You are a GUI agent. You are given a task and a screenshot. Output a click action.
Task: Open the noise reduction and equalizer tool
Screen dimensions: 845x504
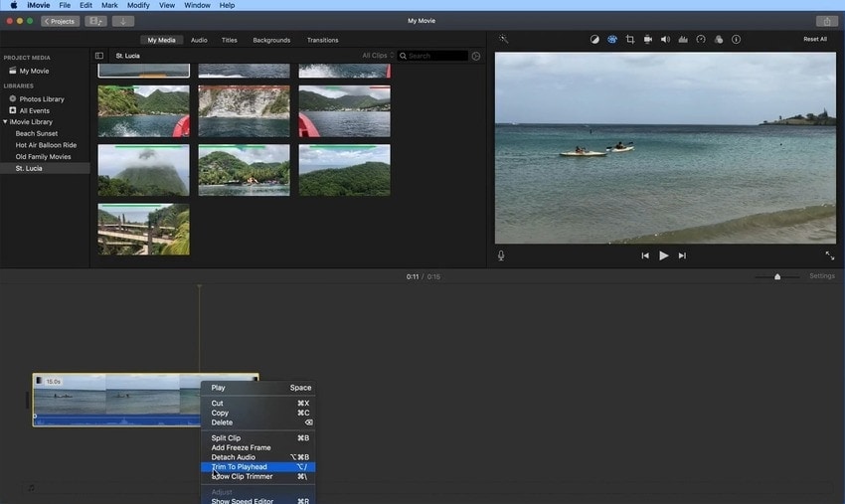683,40
